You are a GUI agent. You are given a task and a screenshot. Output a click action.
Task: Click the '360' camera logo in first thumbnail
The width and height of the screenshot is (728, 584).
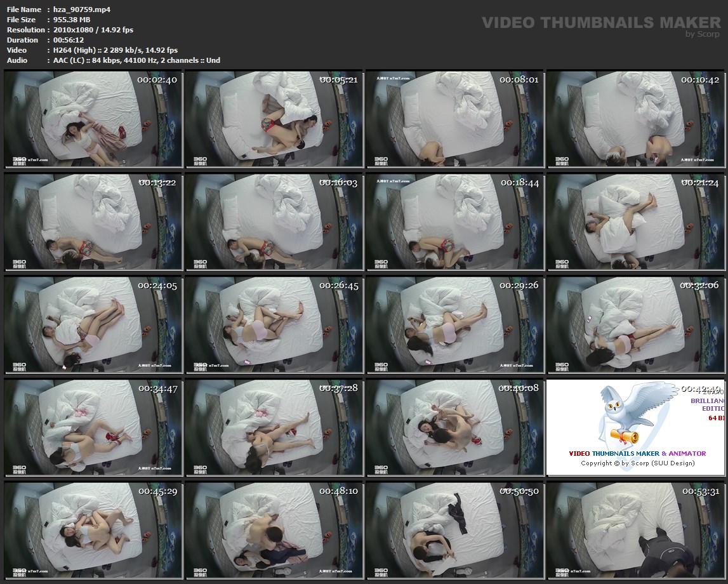(20, 160)
